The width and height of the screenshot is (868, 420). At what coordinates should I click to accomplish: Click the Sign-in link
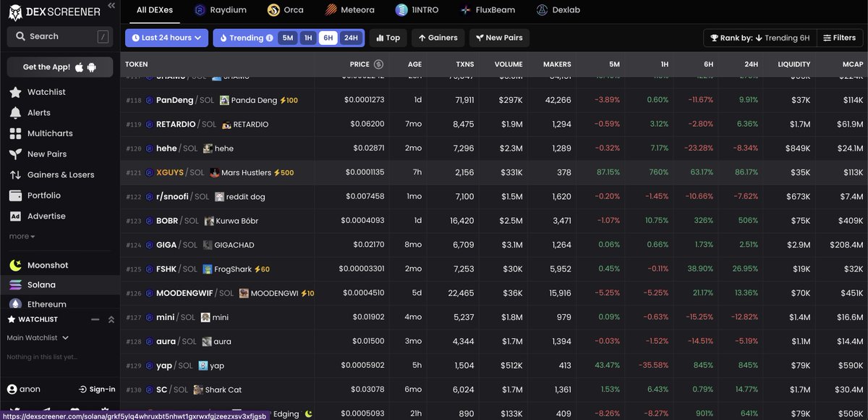pos(97,390)
